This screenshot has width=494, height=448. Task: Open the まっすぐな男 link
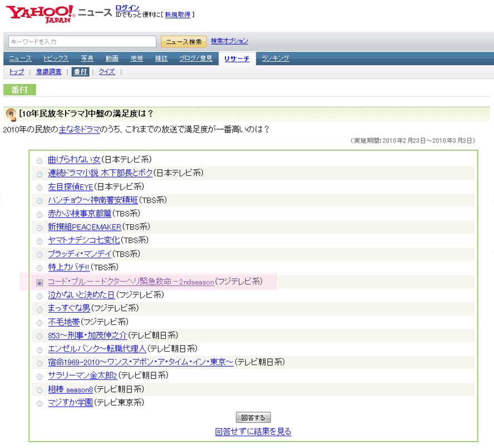pos(69,308)
